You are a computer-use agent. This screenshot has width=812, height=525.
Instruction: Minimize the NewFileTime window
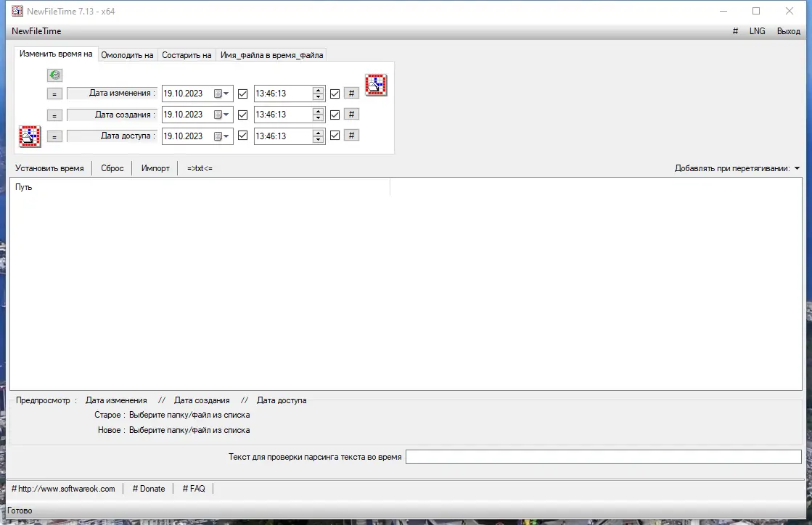click(x=723, y=11)
